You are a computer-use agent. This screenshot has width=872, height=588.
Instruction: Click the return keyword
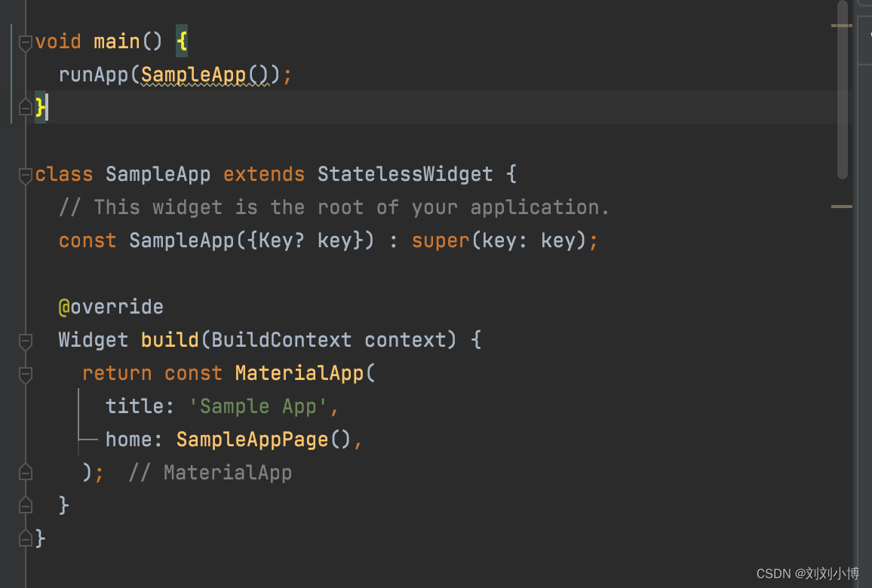(x=117, y=373)
